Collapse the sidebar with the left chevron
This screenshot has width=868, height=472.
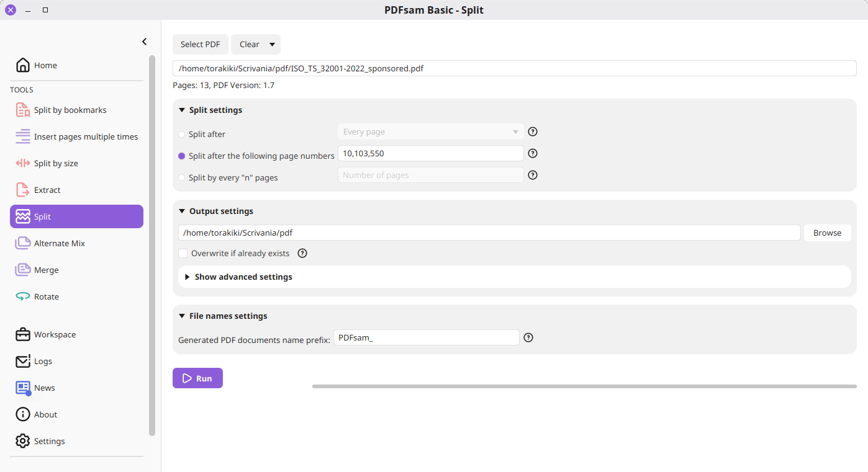coord(144,42)
